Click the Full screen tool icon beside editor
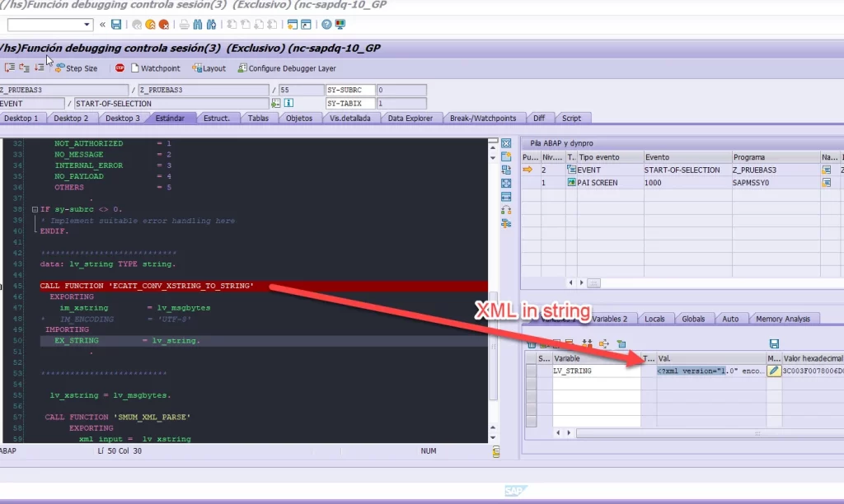The height and width of the screenshot is (504, 844). pyautogui.click(x=506, y=184)
